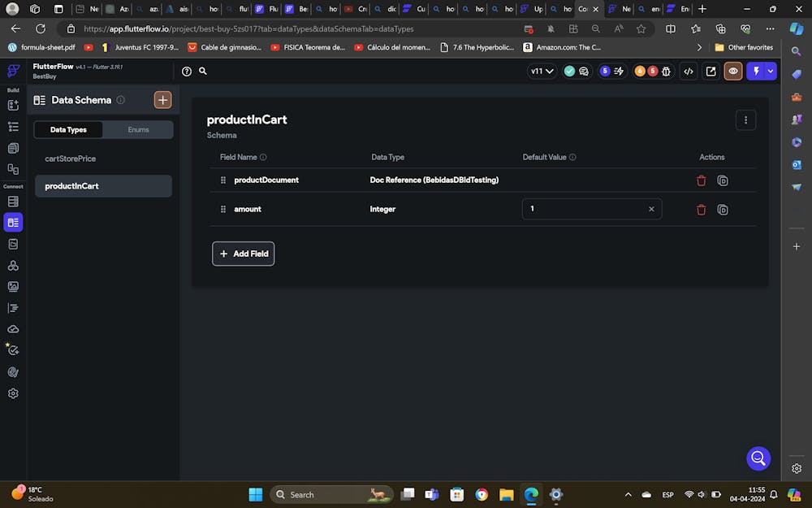Open the Tests sidebar icon with star
The height and width of the screenshot is (508, 812).
(x=13, y=350)
